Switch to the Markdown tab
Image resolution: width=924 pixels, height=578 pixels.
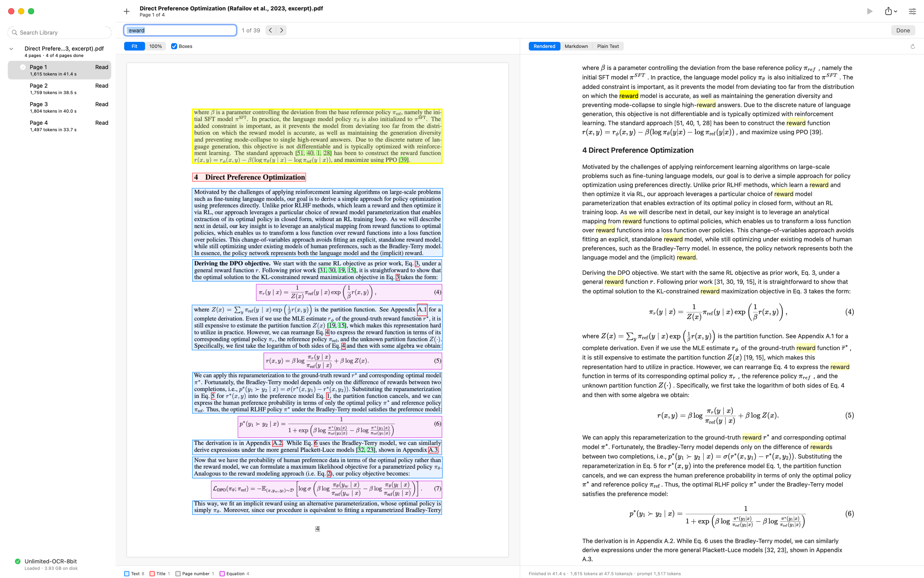point(576,46)
